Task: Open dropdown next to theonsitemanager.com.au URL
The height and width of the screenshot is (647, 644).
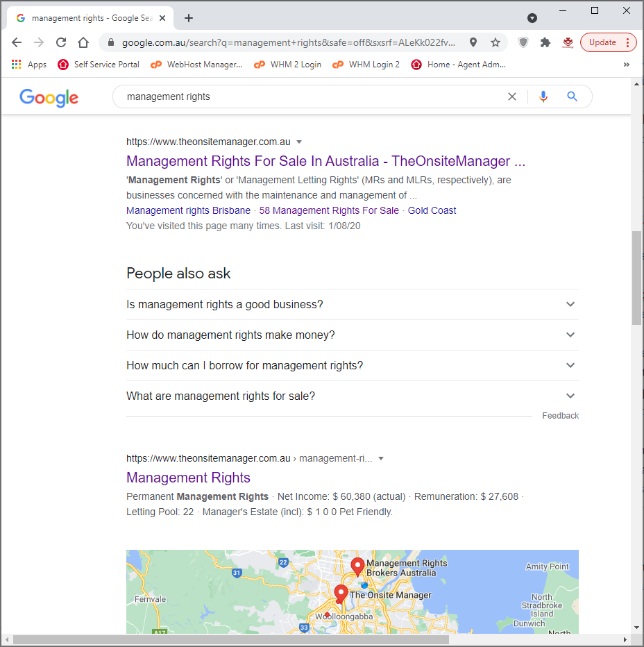Action: click(x=299, y=142)
